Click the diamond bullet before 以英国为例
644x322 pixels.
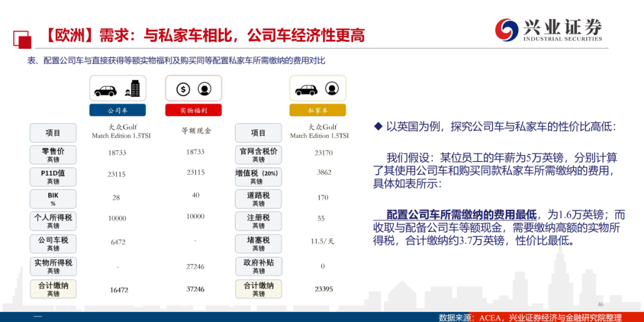click(x=377, y=126)
